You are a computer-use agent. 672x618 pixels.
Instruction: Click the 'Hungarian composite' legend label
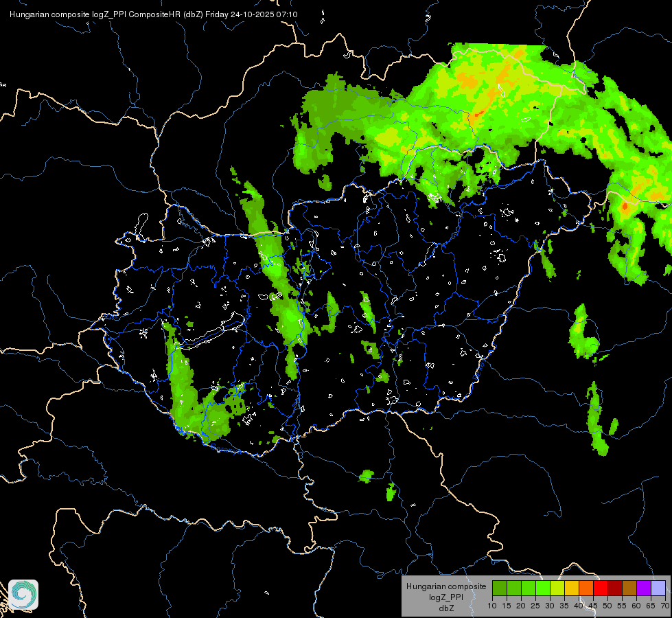pyautogui.click(x=446, y=586)
